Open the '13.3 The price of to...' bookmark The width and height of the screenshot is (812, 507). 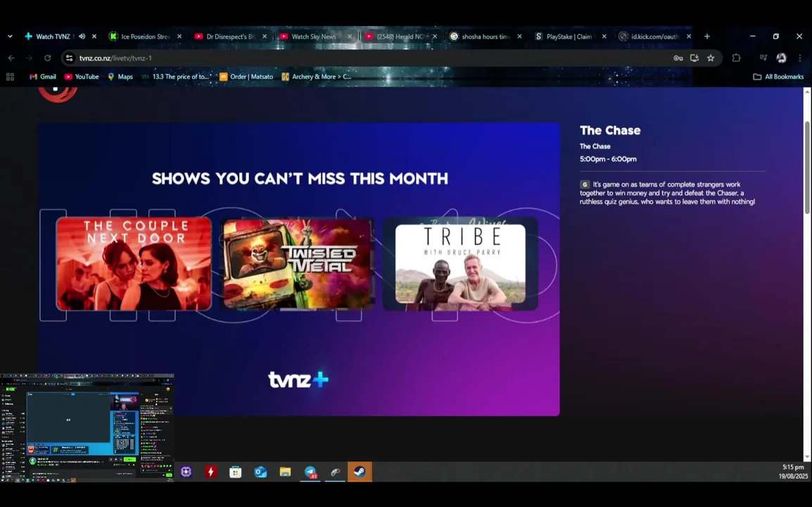(176, 77)
